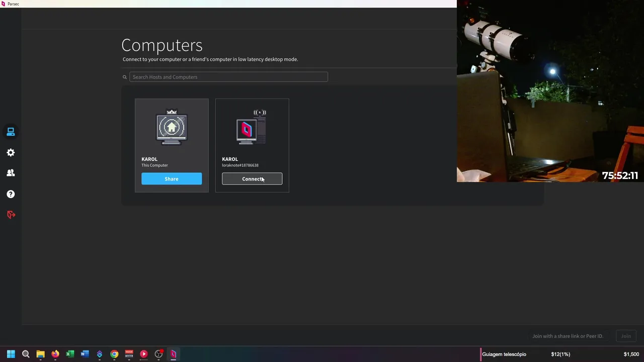This screenshot has height=362, width=644.
Task: Click the Join button
Action: tap(626, 336)
